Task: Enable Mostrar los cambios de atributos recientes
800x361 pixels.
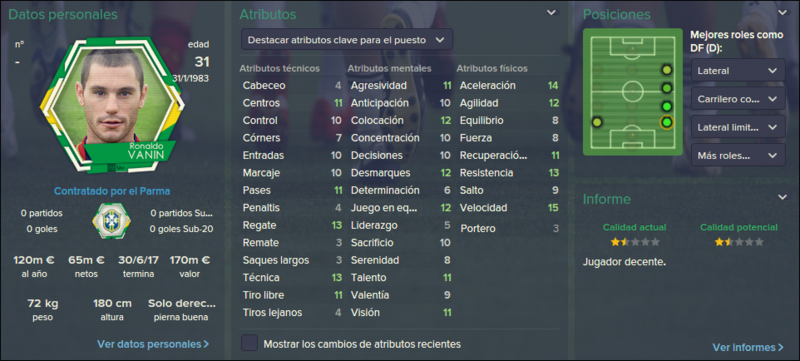Action: (249, 344)
